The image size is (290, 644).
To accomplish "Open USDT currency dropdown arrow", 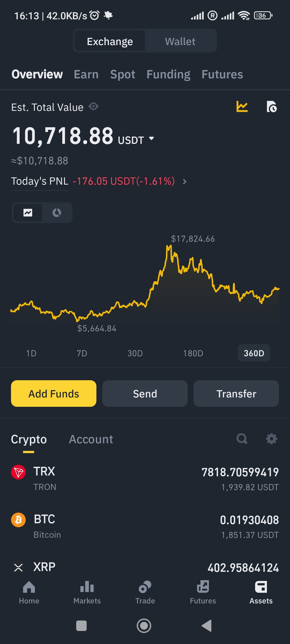I will click(x=151, y=138).
